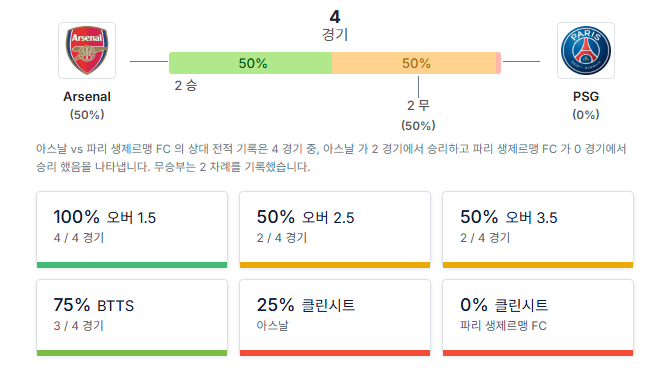
Task: Click the 2 승 wins label
Action: point(185,86)
